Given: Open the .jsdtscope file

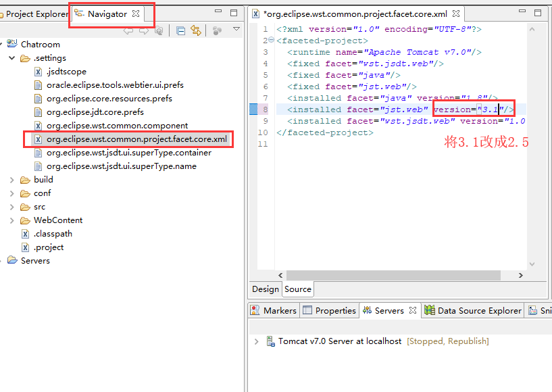Looking at the screenshot, I should pos(66,72).
